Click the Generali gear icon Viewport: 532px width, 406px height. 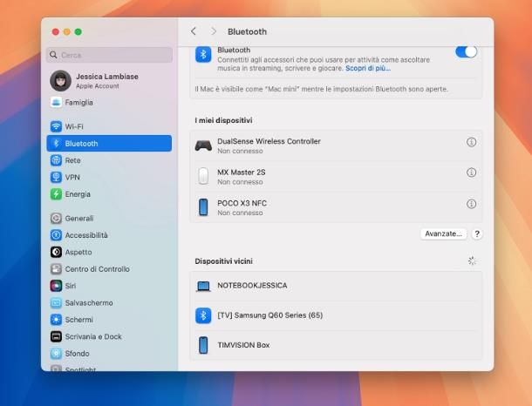point(56,219)
